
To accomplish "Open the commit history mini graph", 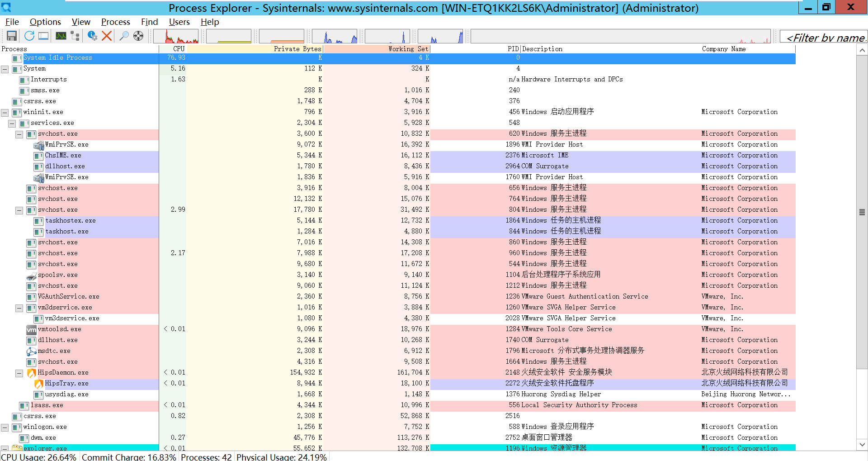I will click(229, 36).
